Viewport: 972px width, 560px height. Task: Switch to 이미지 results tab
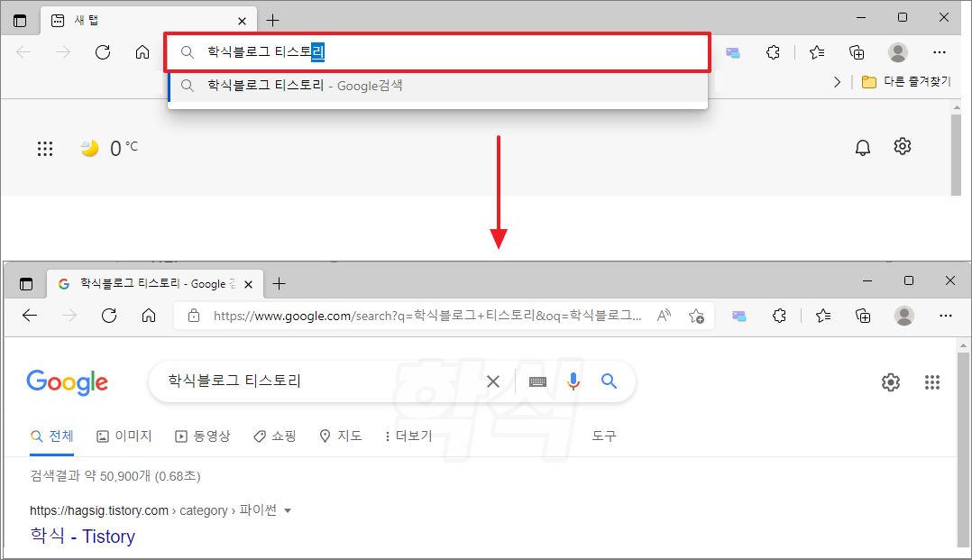(124, 436)
